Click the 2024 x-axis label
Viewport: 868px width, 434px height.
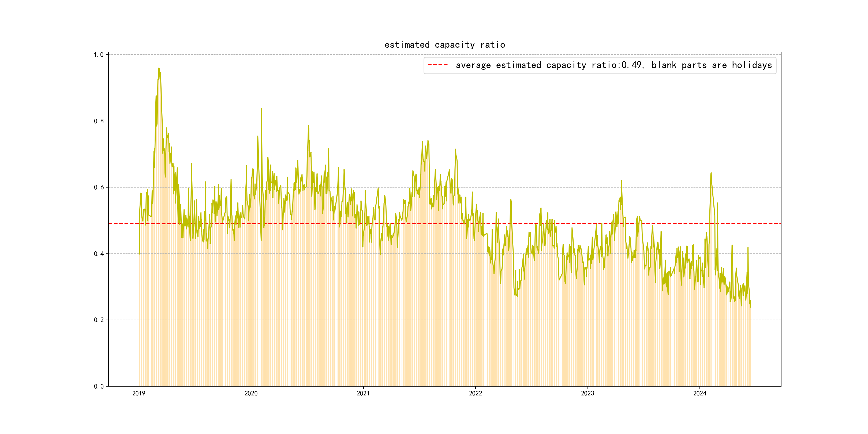click(699, 393)
